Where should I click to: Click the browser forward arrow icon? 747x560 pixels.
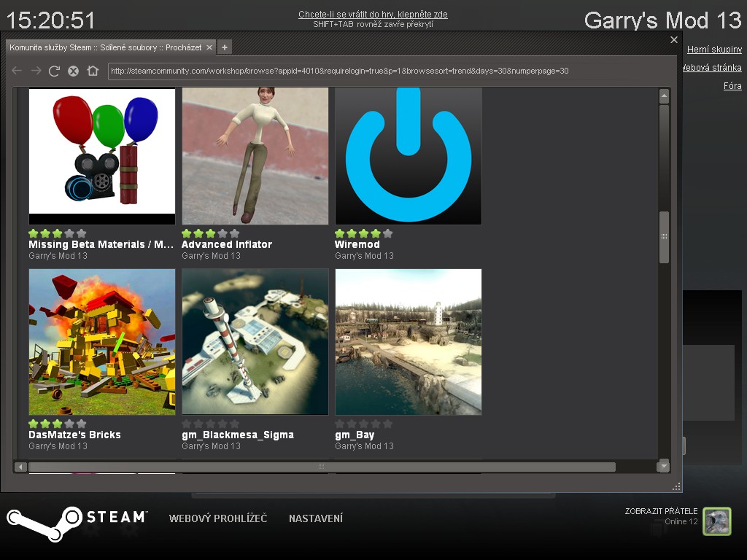36,71
